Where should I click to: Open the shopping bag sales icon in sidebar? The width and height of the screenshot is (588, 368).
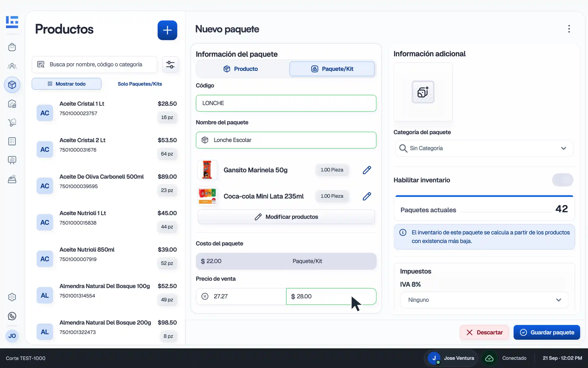(x=12, y=47)
